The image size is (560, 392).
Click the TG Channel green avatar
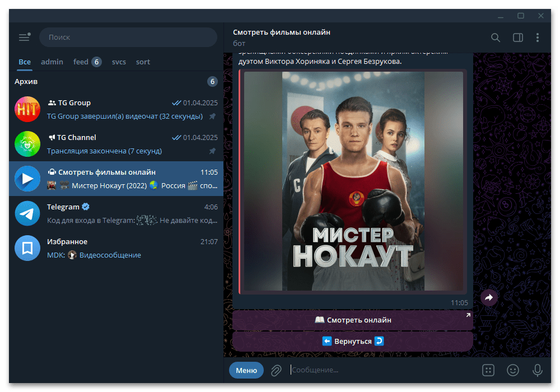[x=27, y=144]
